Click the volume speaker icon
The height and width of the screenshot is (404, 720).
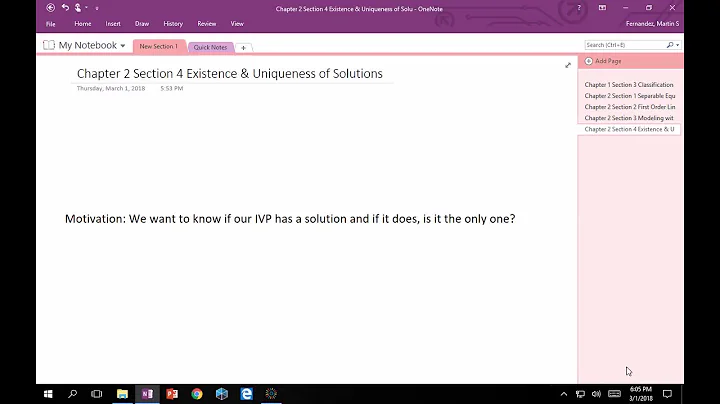click(x=596, y=394)
